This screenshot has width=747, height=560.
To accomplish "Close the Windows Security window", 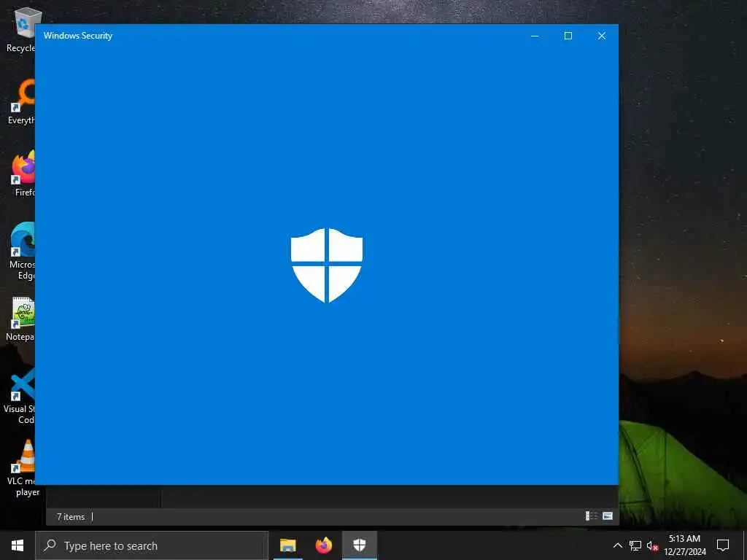I will (x=602, y=36).
